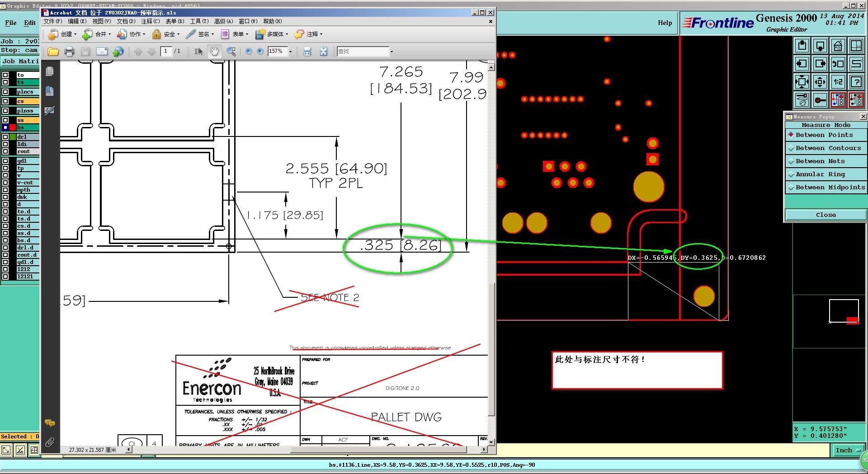Click Close in Measure Popup
The width and height of the screenshot is (868, 474).
tap(826, 215)
